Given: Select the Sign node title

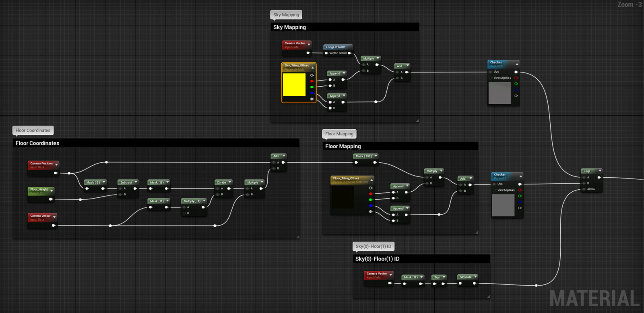Looking at the screenshot, I should click(437, 278).
